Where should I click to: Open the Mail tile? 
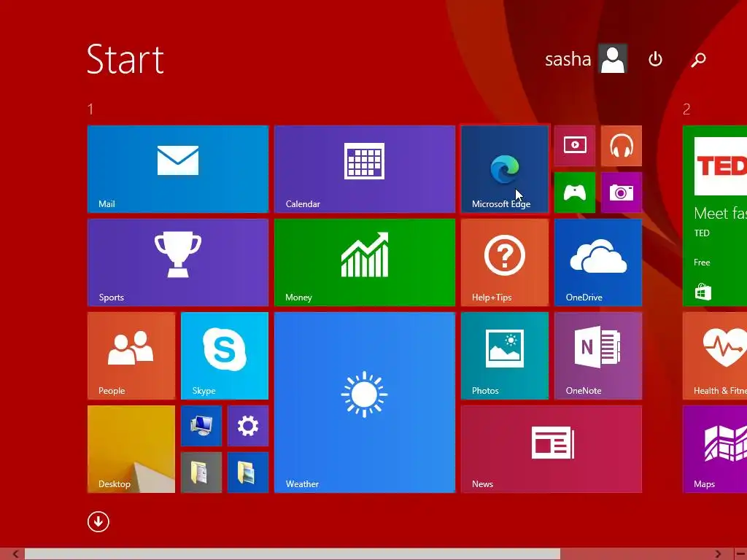(x=178, y=169)
